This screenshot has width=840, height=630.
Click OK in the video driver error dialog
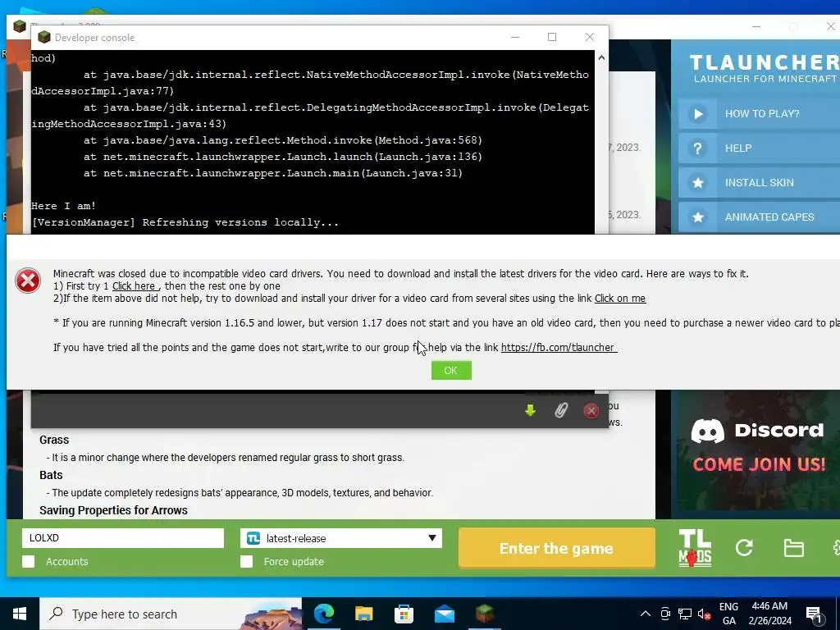point(451,370)
